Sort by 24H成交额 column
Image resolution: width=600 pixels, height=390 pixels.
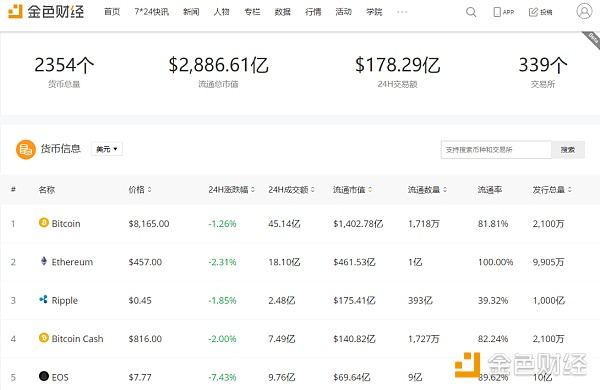point(313,189)
